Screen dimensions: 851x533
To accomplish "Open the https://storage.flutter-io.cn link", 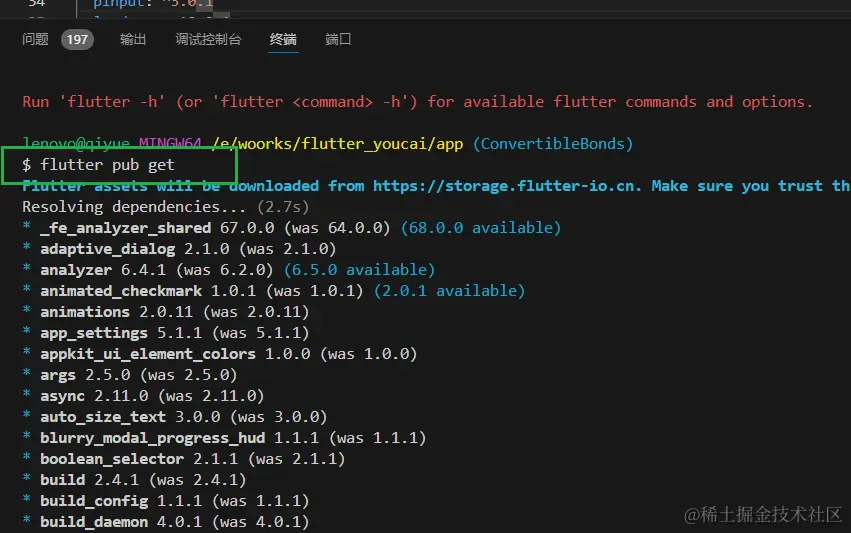I will 503,186.
